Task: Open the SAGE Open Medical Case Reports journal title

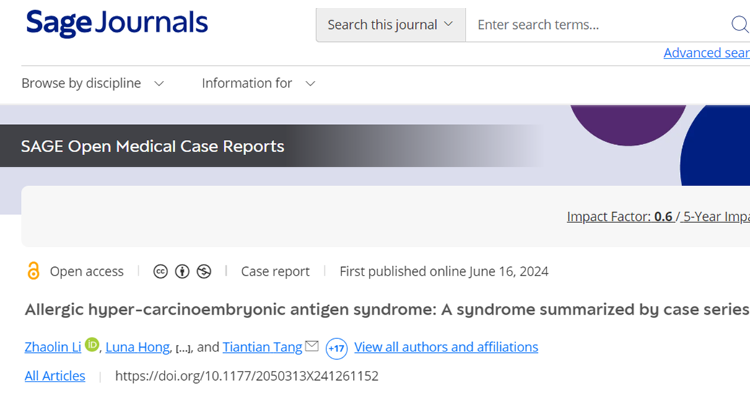Action: (153, 146)
